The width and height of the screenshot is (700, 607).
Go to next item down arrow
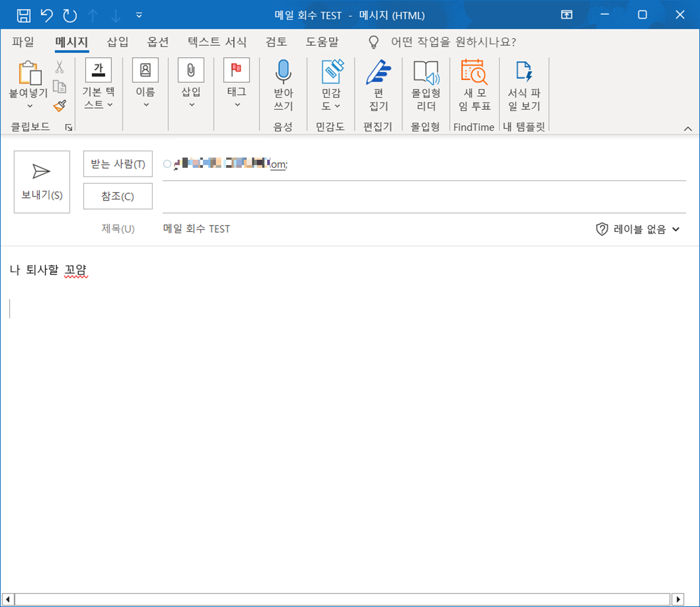pos(115,15)
